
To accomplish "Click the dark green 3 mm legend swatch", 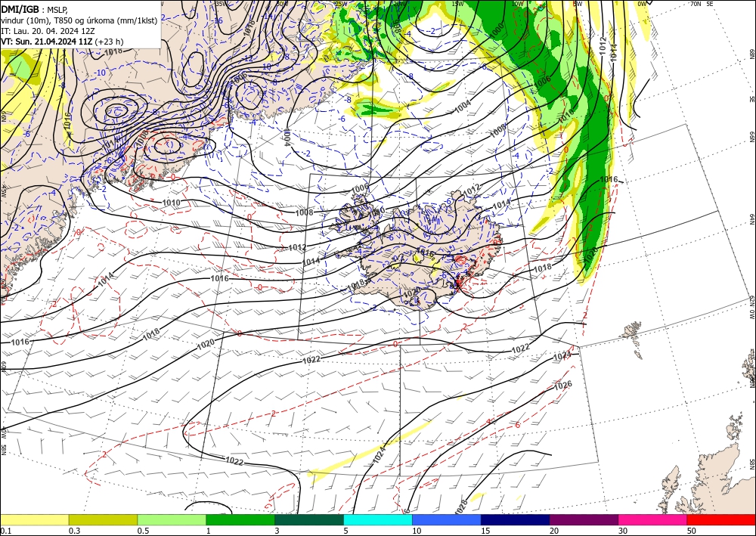I will point(309,519).
